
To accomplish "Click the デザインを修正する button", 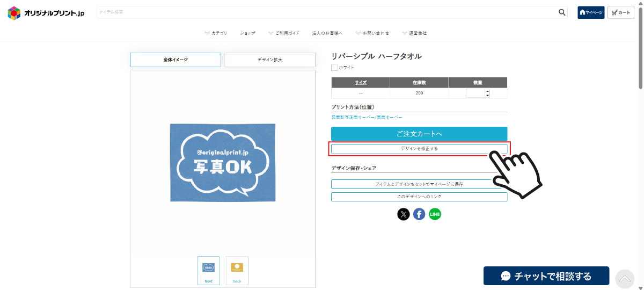I will point(419,148).
